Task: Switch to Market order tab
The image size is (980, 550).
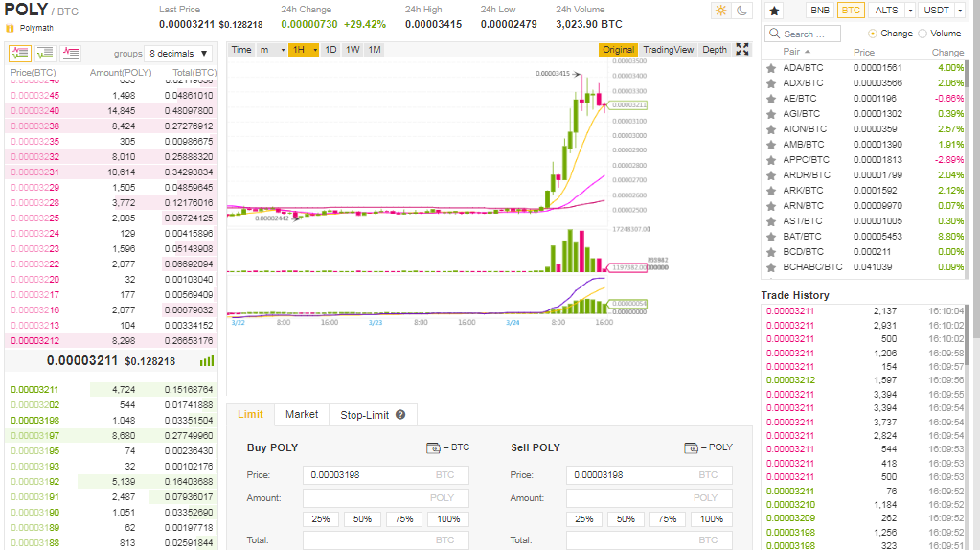Action: coord(302,414)
